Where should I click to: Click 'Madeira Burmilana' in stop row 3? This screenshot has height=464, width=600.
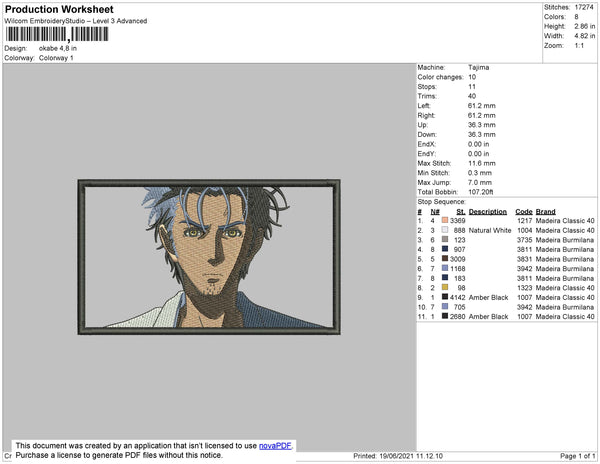[565, 240]
